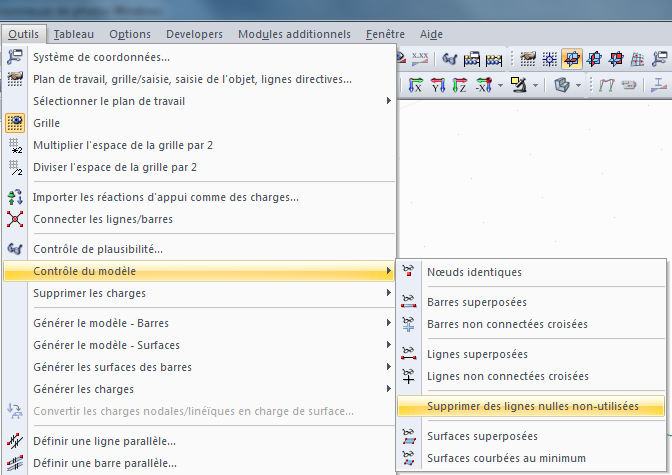Click the Connecter les lignes/barres icon
Screen dimensions: 672x475
(x=15, y=219)
